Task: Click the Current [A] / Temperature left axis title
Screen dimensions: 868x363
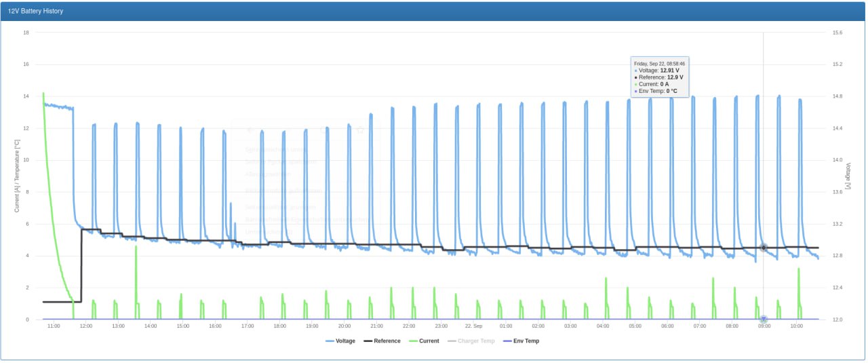Action: coord(17,176)
